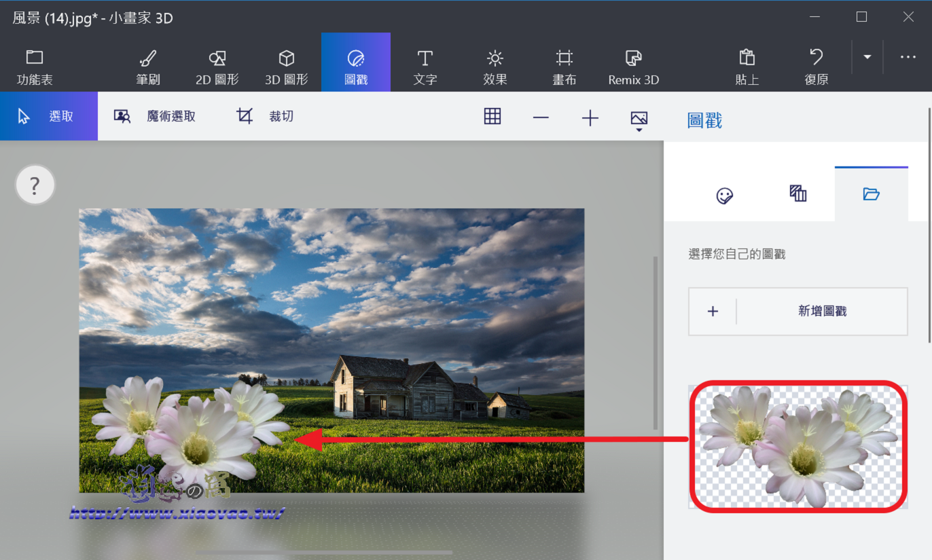
Task: Open the 效果 effects tool
Action: pyautogui.click(x=495, y=67)
